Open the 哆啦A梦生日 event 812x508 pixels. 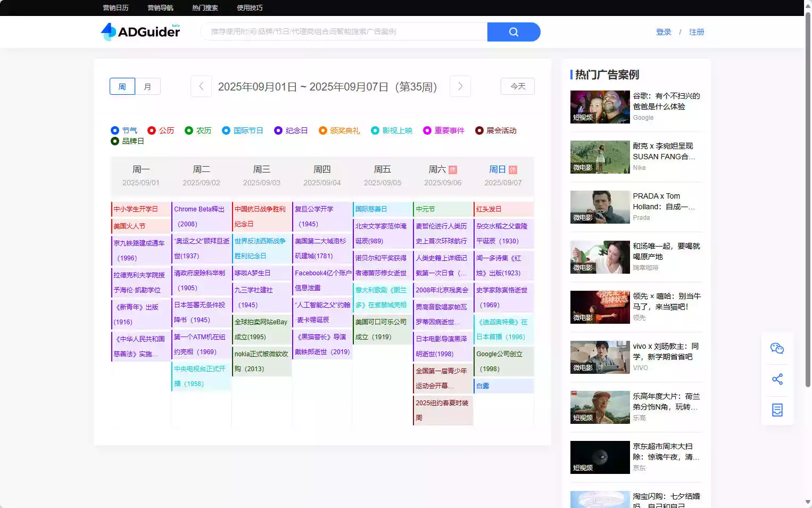tap(262, 273)
